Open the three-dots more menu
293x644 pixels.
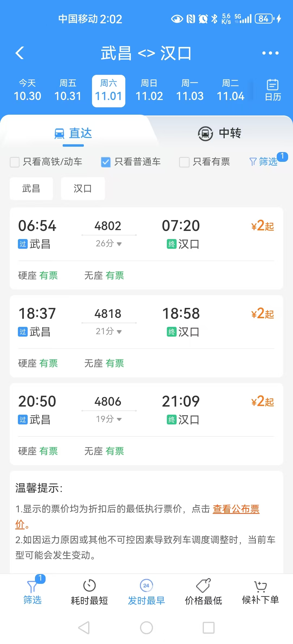270,53
